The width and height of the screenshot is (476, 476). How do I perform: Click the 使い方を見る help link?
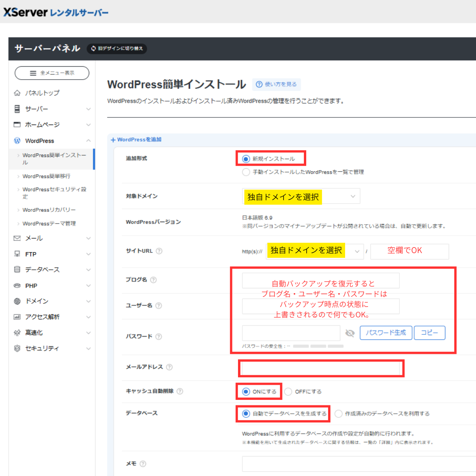click(276, 84)
